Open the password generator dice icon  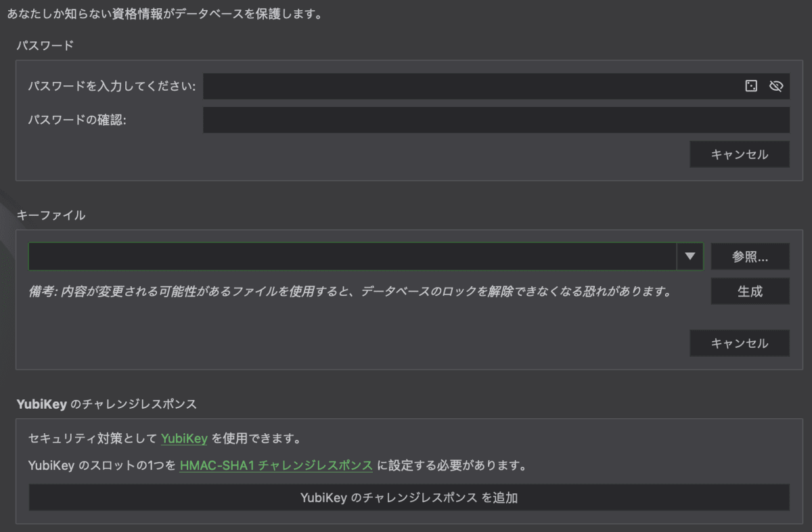(x=751, y=86)
